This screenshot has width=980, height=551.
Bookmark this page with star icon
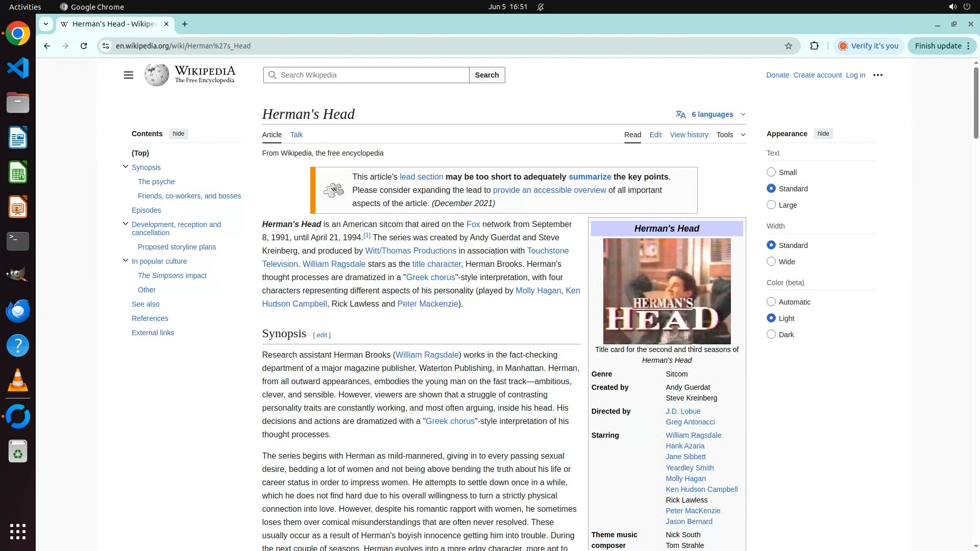point(789,46)
